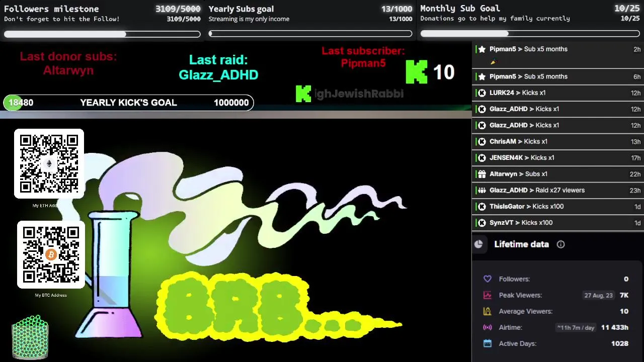The width and height of the screenshot is (644, 362).
Task: Click the '27 Aug, 23' peak date badge
Action: tap(598, 296)
